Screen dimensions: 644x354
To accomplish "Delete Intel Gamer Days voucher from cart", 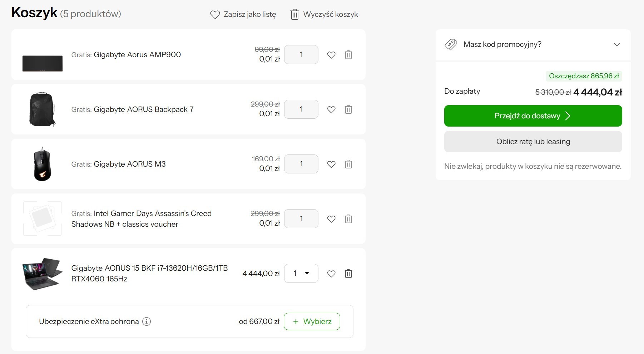I will pyautogui.click(x=348, y=219).
